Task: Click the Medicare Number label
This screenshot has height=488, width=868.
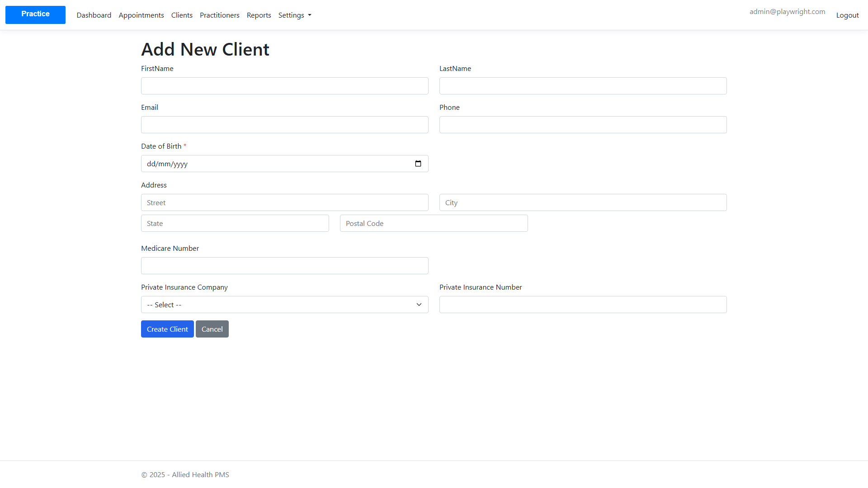Action: click(x=170, y=248)
